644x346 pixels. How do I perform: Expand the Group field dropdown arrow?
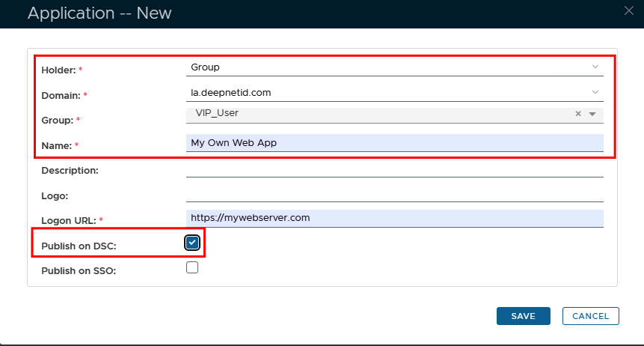click(592, 114)
